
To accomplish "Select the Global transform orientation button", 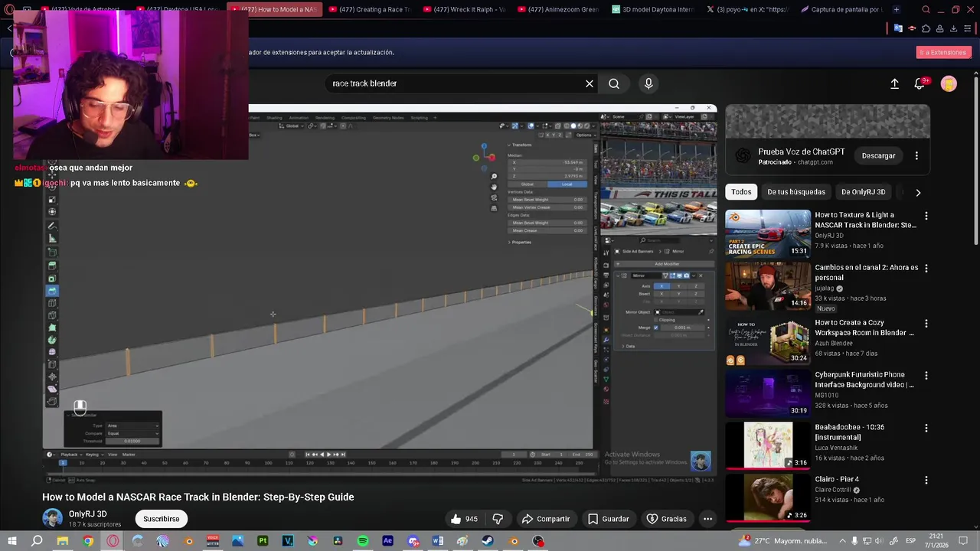I will coord(528,184).
